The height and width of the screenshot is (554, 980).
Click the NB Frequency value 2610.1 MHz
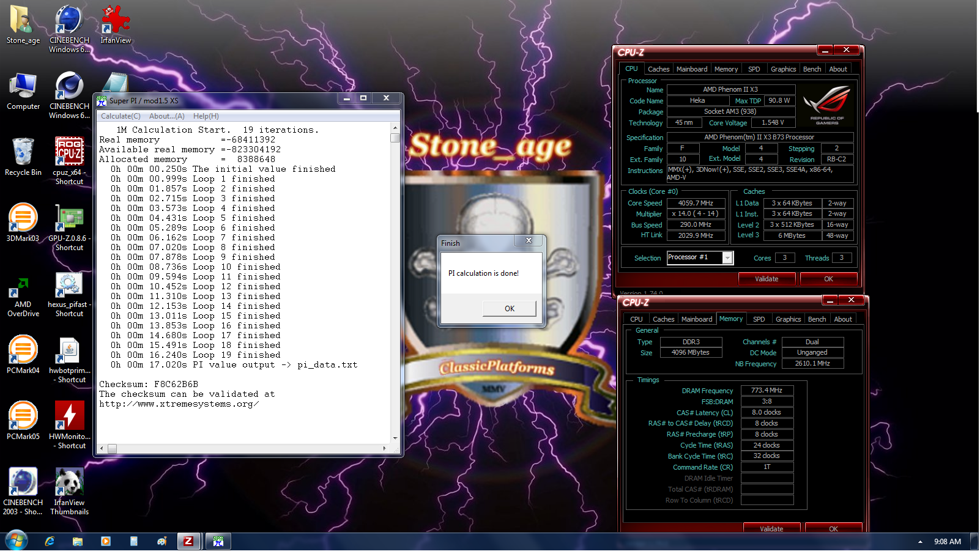[x=812, y=363]
